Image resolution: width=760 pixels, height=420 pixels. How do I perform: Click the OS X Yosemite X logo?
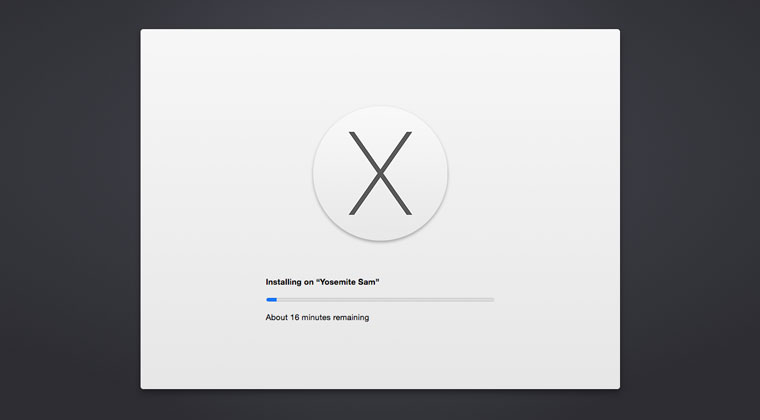tap(380, 173)
